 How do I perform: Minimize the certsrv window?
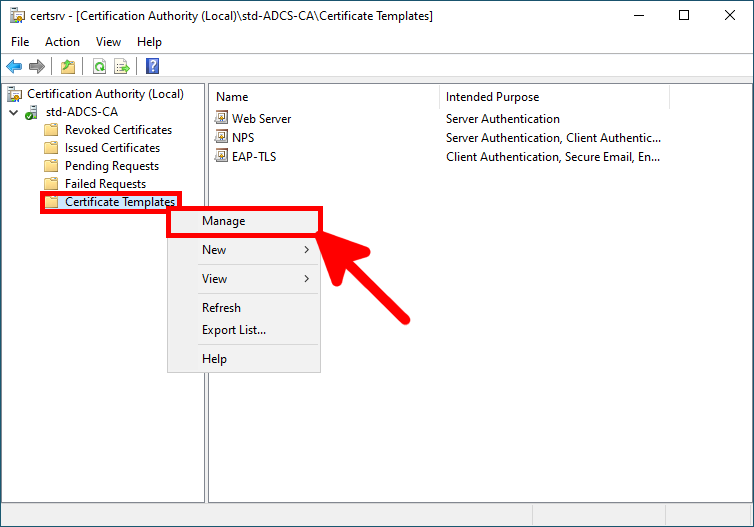pyautogui.click(x=639, y=15)
